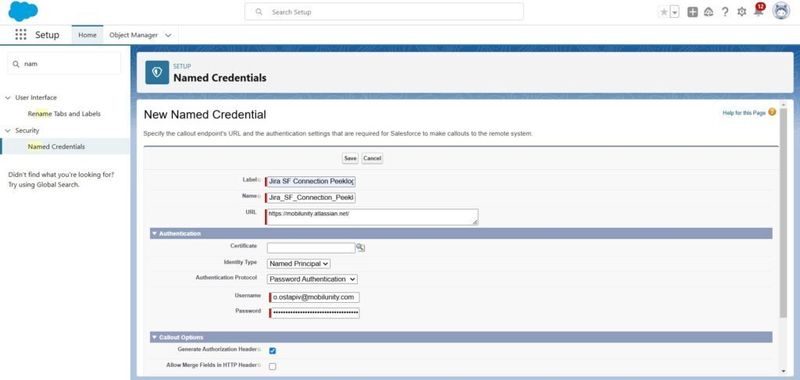Open the Salesforce Help question mark icon

(725, 12)
